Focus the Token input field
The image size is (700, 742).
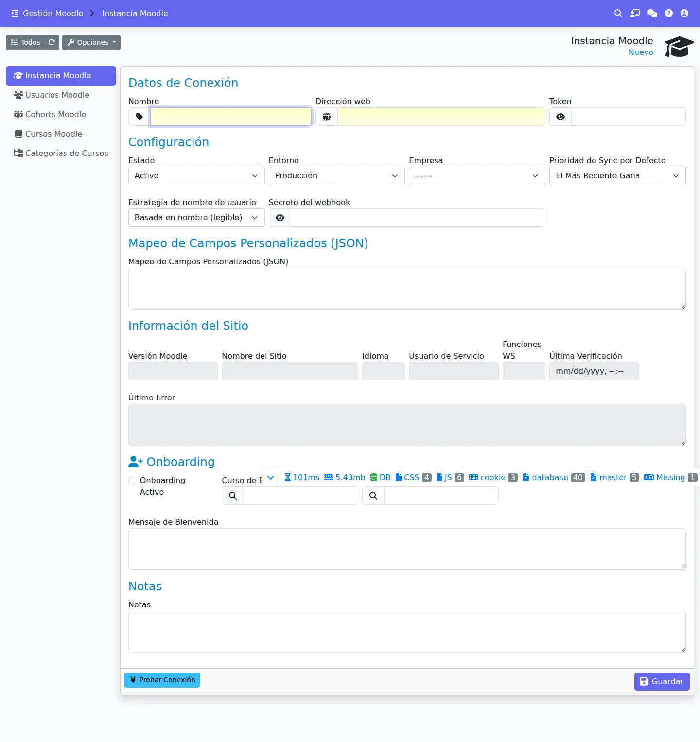click(629, 117)
